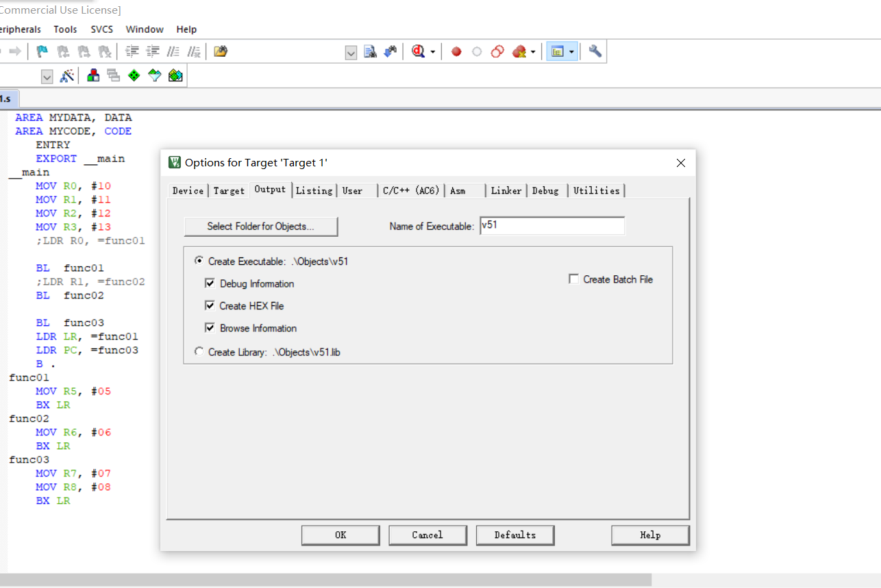Switch to the C/C++ (AC6) tab

411,191
